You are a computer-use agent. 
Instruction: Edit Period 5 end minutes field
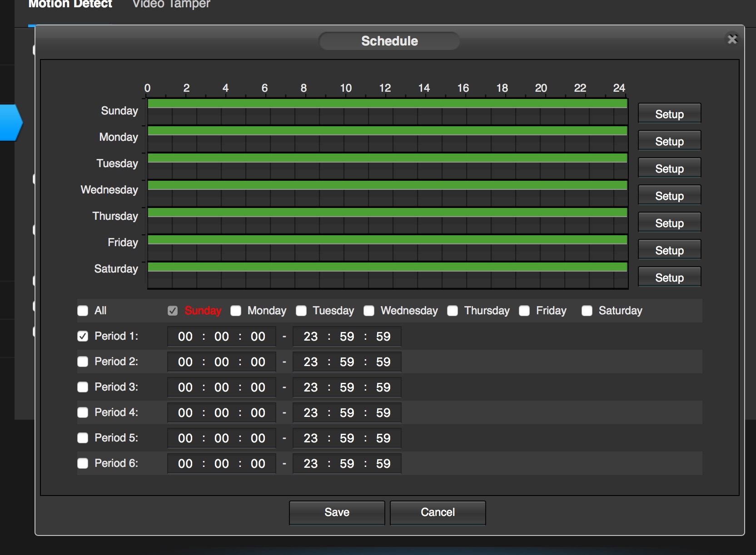tap(347, 438)
